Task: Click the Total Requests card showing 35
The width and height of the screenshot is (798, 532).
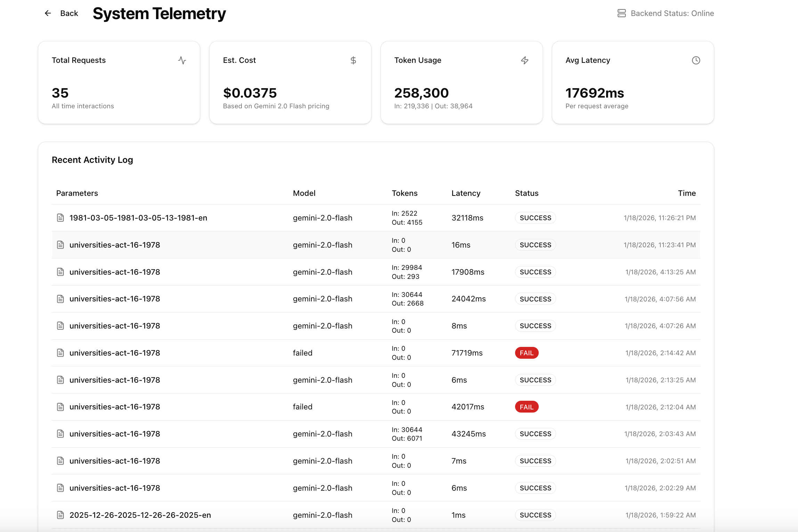Action: 119,83
